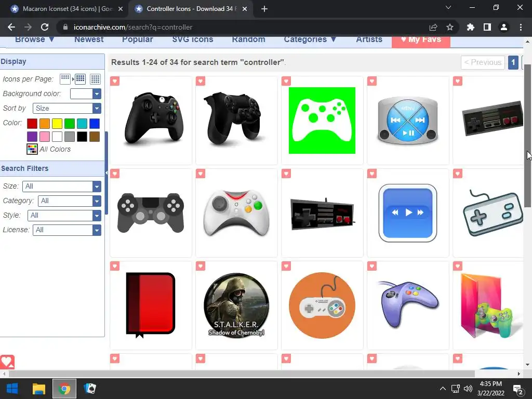Expand the Style filter dropdown

point(64,216)
